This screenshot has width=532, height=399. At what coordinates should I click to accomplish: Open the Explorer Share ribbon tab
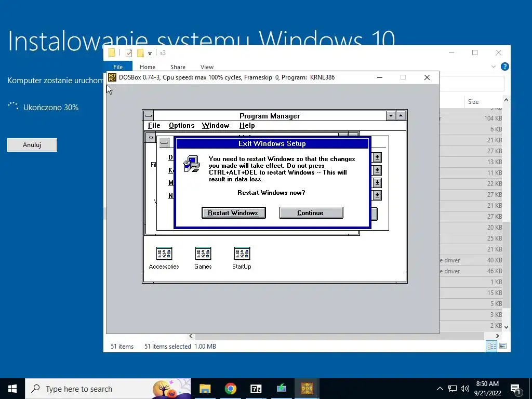pyautogui.click(x=178, y=67)
